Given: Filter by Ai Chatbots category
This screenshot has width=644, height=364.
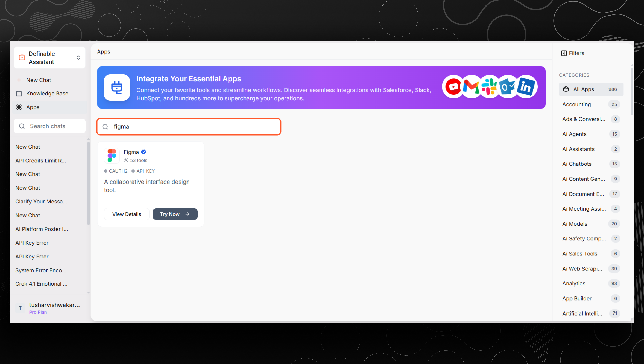Looking at the screenshot, I should click(591, 164).
